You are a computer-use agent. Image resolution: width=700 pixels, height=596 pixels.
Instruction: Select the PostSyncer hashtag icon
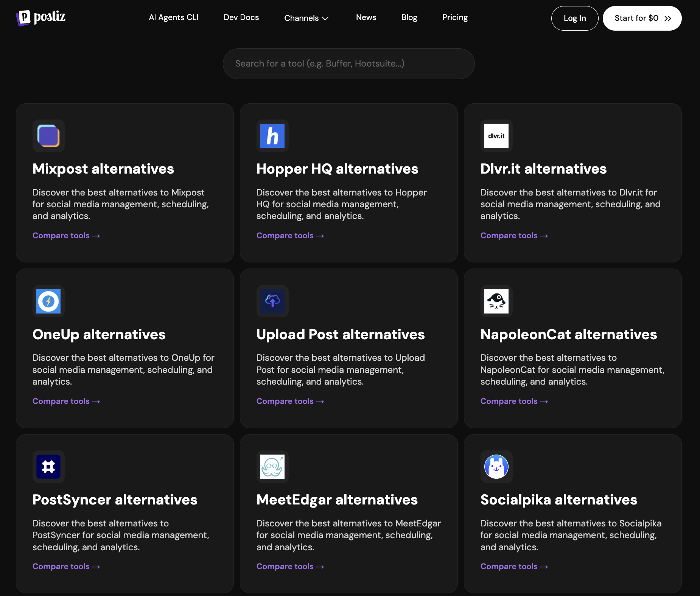(x=48, y=467)
